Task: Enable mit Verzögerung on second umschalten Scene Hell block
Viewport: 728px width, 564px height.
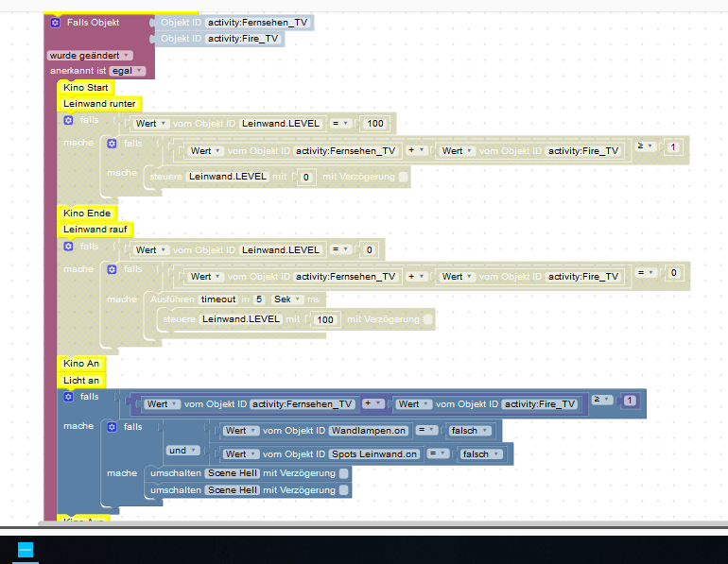Action: [343, 489]
